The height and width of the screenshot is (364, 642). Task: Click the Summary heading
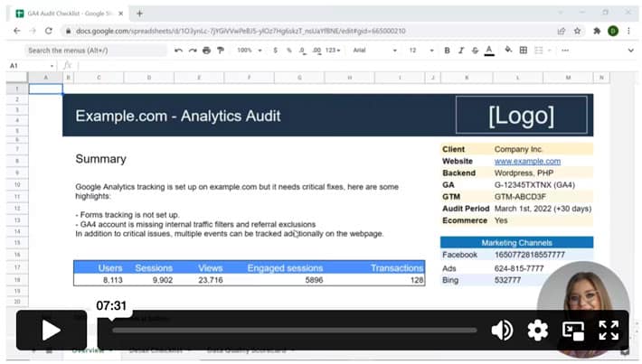[x=100, y=159]
